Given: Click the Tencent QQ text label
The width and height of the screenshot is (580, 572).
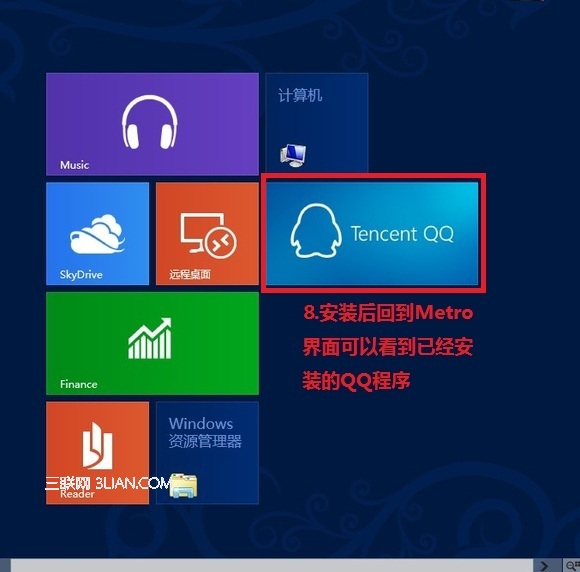Looking at the screenshot, I should point(402,234).
